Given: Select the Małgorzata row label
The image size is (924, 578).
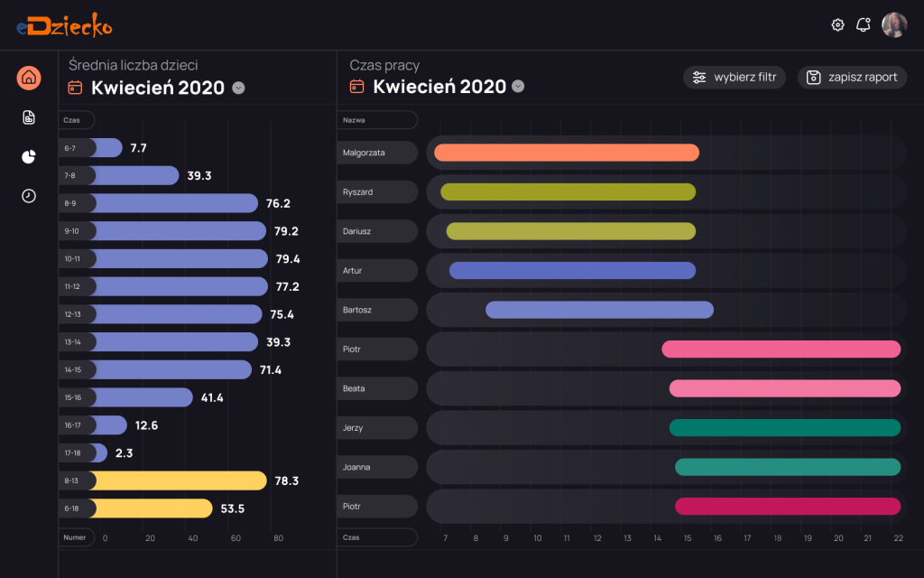Looking at the screenshot, I should (377, 153).
